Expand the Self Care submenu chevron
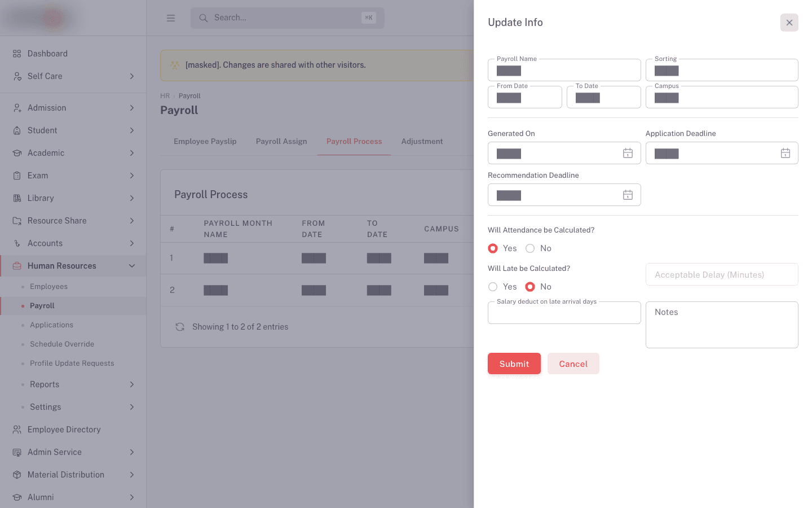The width and height of the screenshot is (812, 508). (x=132, y=76)
